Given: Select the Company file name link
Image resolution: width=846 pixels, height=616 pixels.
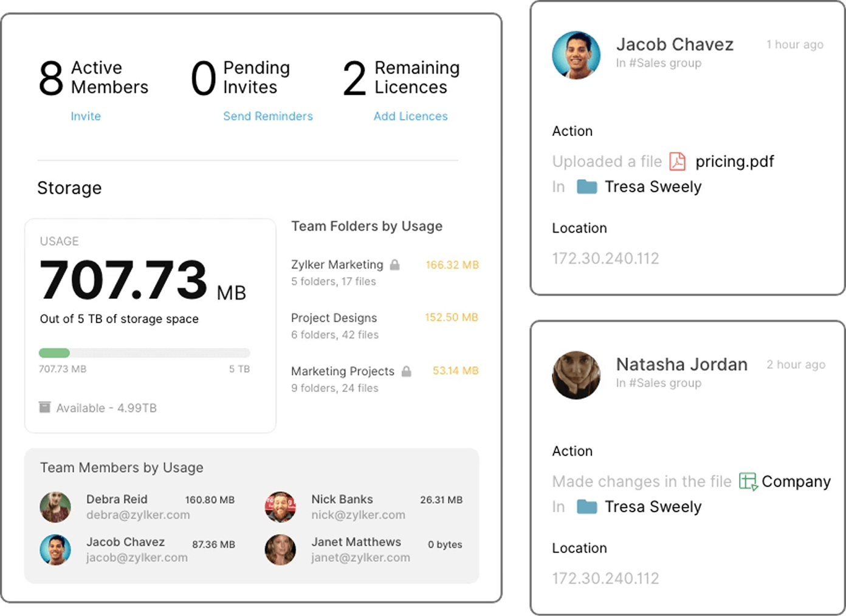Looking at the screenshot, I should pos(797,481).
